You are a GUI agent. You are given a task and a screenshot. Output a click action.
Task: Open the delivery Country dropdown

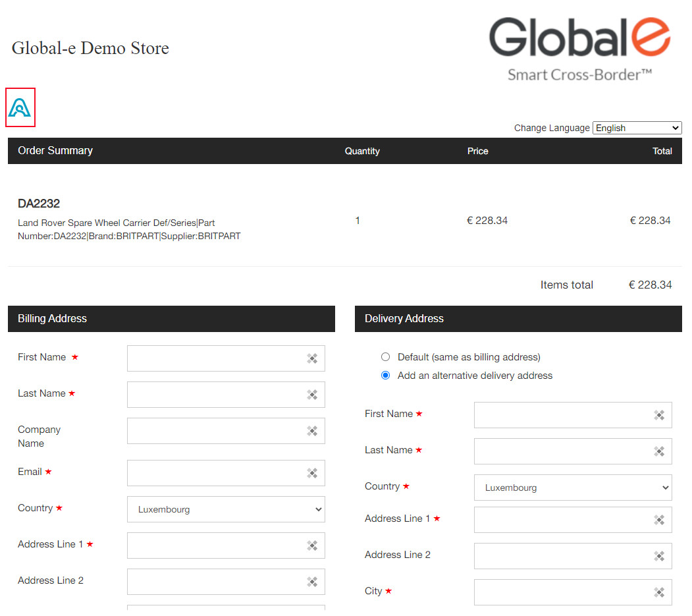pos(573,488)
